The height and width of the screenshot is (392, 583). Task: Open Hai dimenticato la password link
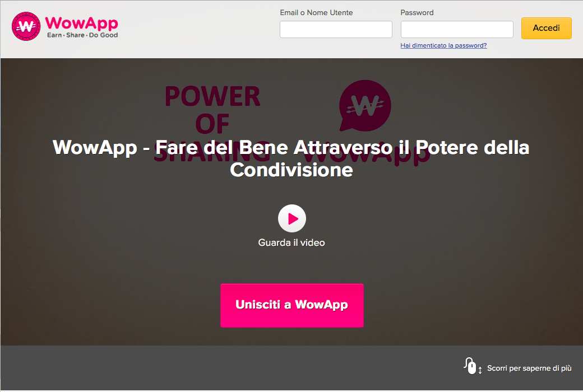click(443, 46)
